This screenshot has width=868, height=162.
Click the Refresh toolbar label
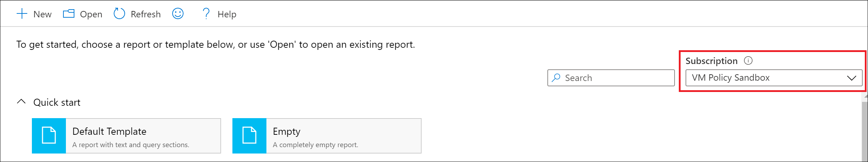coord(146,14)
